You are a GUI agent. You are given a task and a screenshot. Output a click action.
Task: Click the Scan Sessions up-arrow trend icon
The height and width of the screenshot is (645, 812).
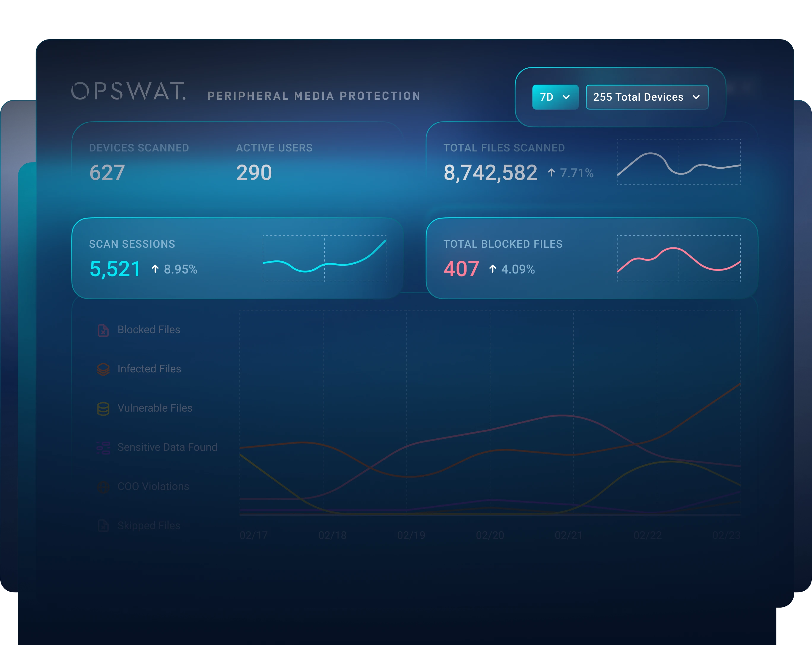[155, 269]
